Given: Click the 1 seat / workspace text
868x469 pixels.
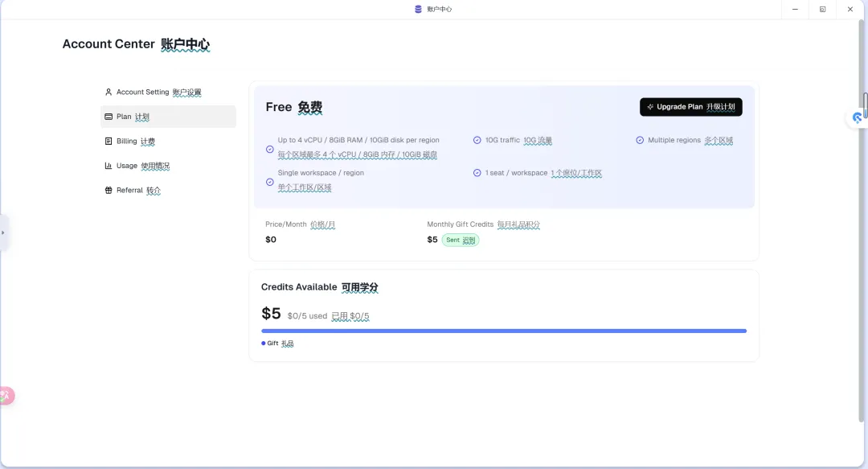Looking at the screenshot, I should pyautogui.click(x=543, y=173).
